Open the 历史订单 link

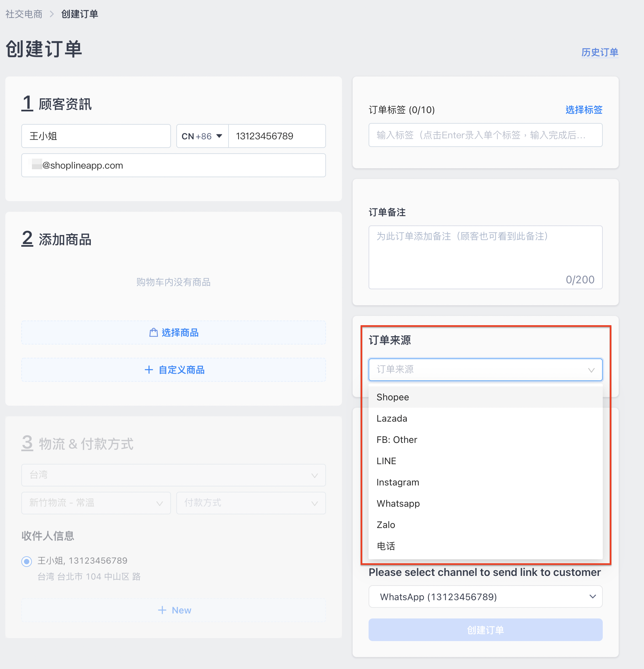600,52
